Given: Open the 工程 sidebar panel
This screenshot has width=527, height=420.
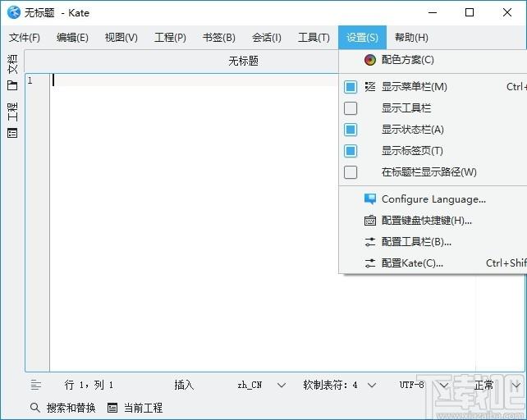Looking at the screenshot, I should point(12,120).
